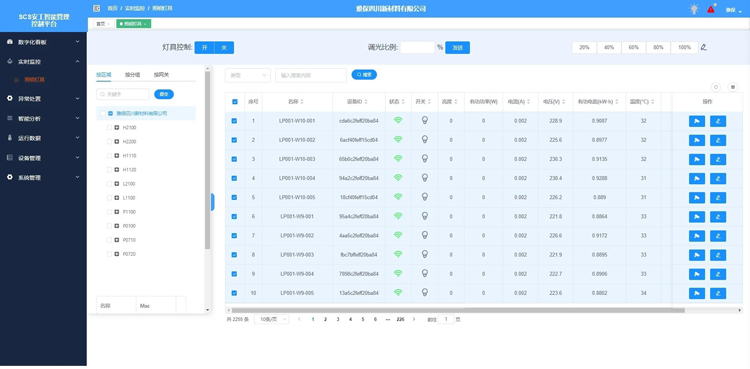Click the lamp switch bulb icon for LP001-W10-002
This screenshot has height=369, width=750.
[424, 139]
